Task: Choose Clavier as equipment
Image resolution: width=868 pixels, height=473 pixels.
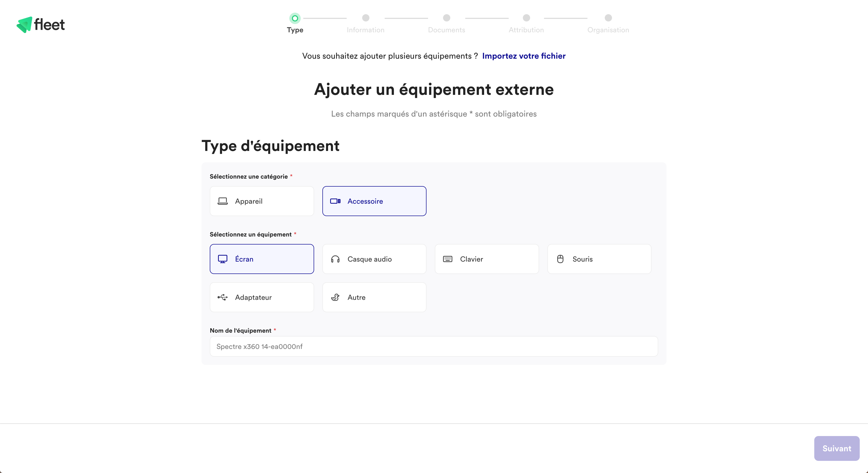Action: pos(487,259)
